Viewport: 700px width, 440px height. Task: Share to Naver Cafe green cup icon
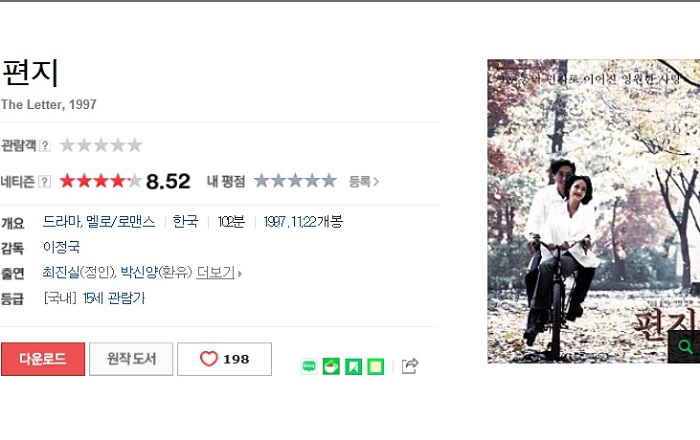[x=331, y=366]
